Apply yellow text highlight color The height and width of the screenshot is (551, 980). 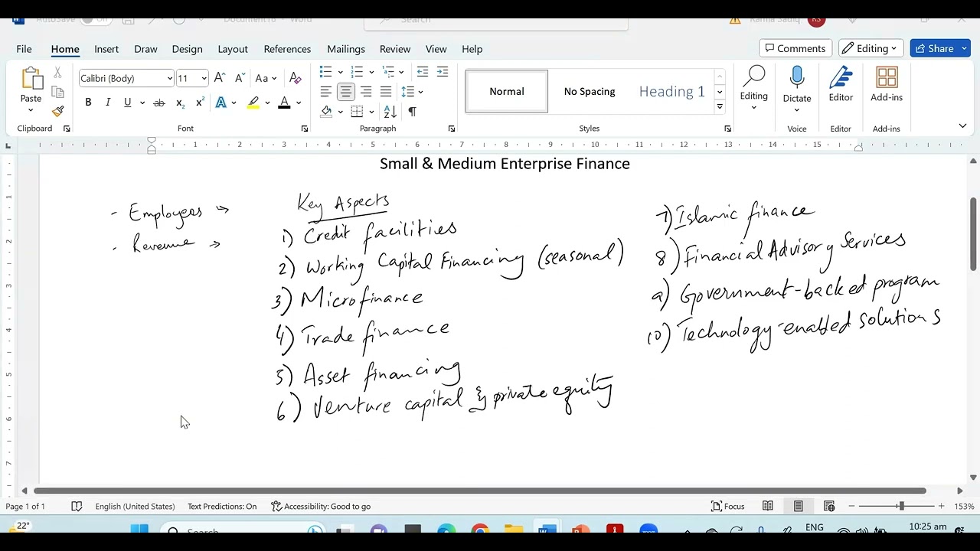point(253,103)
